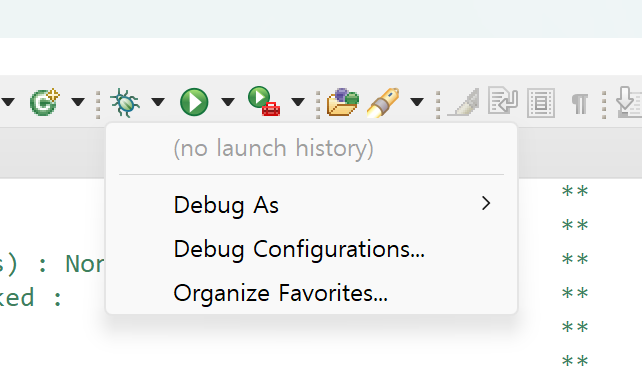Screen dimensions: 642x376
Task: Click the green Run button
Action: point(194,102)
